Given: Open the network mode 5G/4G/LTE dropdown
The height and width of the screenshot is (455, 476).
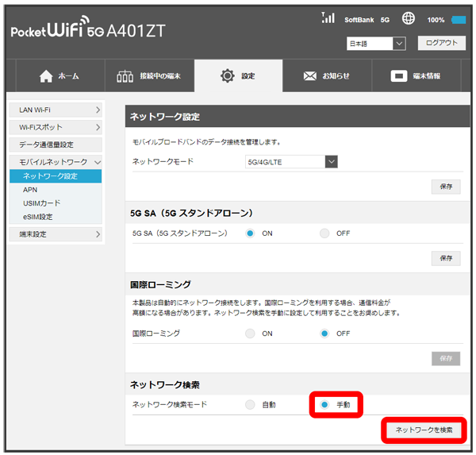Looking at the screenshot, I should (x=292, y=162).
